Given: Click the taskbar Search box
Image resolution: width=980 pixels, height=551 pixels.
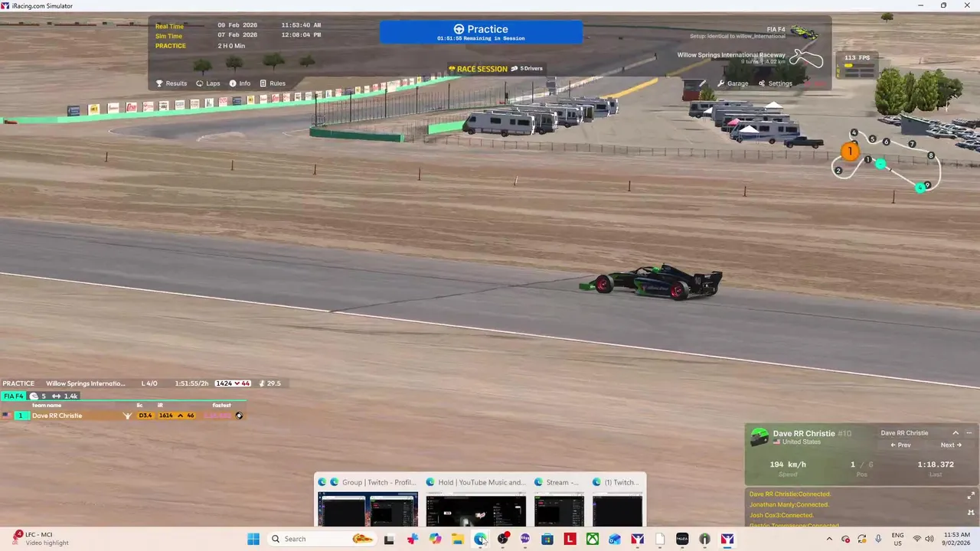Looking at the screenshot, I should pyautogui.click(x=321, y=539).
